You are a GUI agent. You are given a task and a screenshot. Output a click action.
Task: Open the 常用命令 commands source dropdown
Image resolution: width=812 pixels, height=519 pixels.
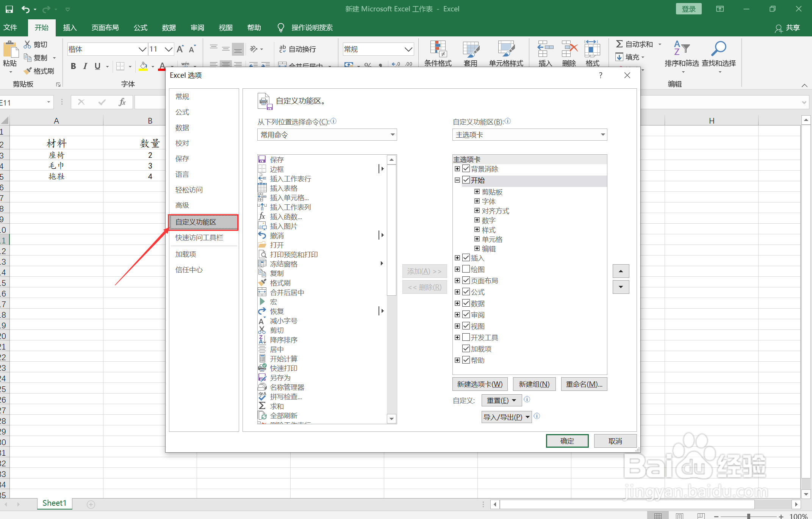point(327,135)
